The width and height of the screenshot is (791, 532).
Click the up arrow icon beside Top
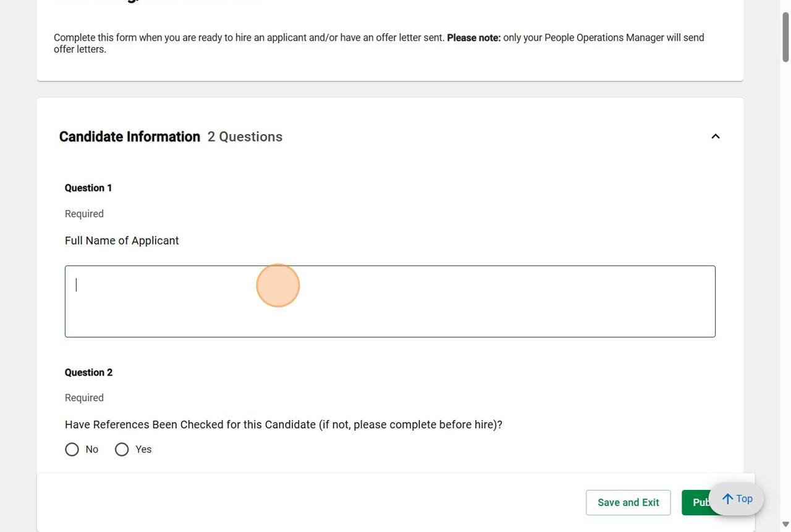(728, 499)
